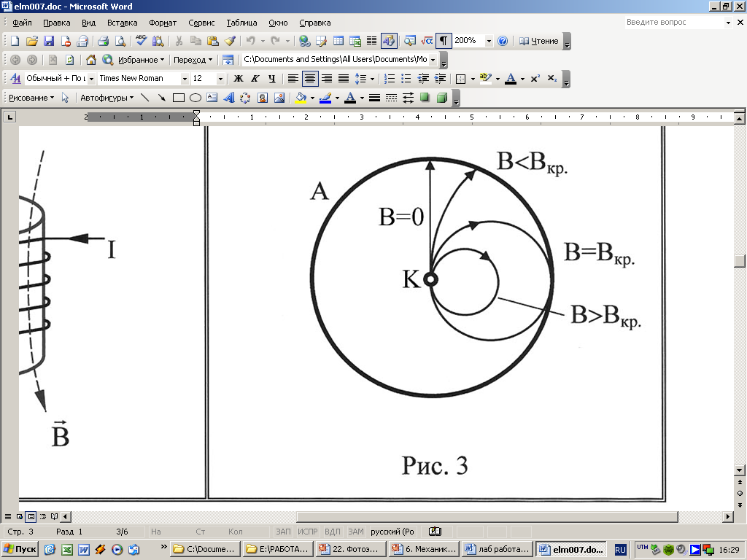Align text to the left
The image size is (747, 560).
pos(293,79)
